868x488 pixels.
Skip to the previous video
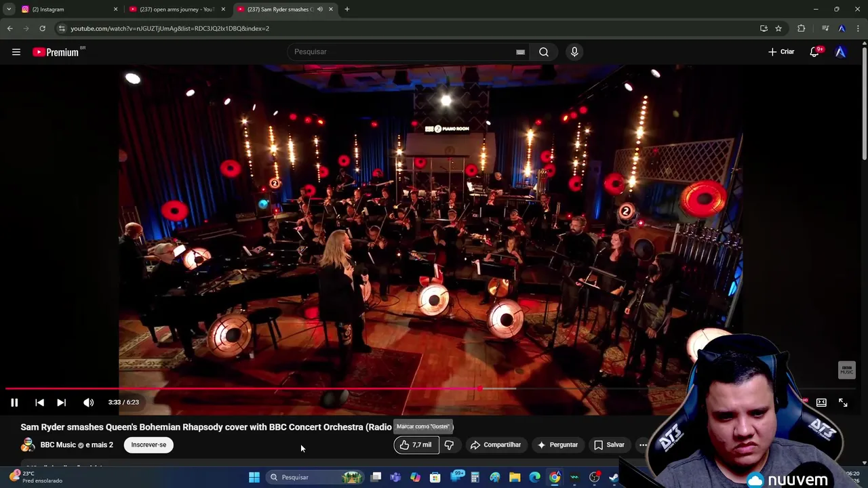pos(39,403)
